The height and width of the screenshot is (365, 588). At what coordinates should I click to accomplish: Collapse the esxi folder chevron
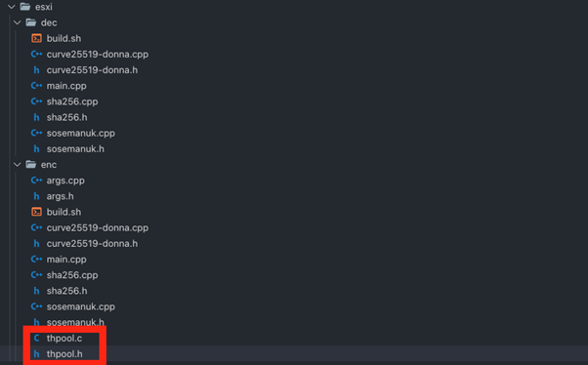click(12, 7)
